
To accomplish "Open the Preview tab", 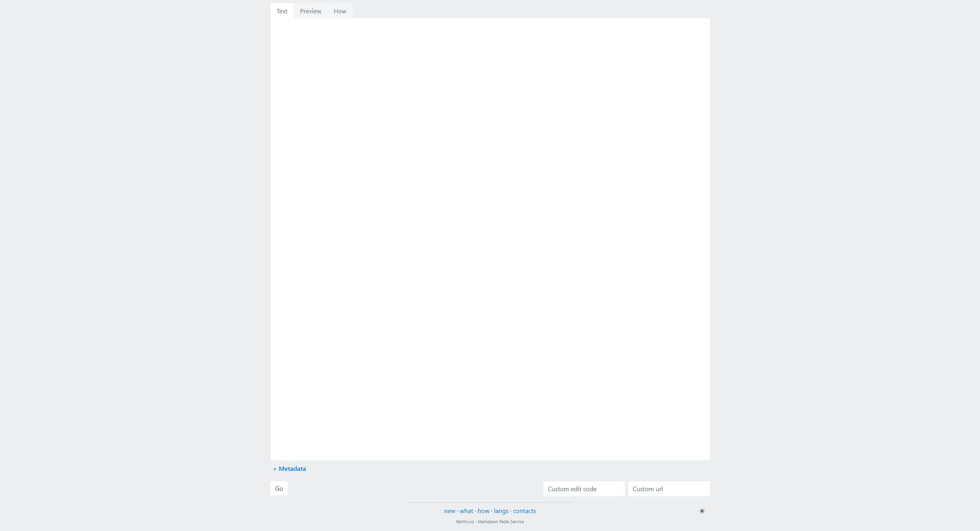I will pos(310,11).
